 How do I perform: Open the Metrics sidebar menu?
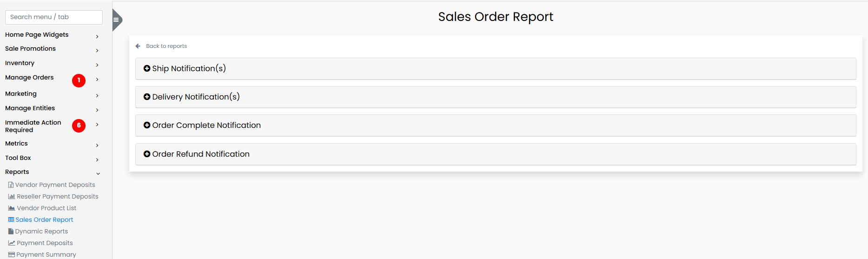tap(17, 144)
